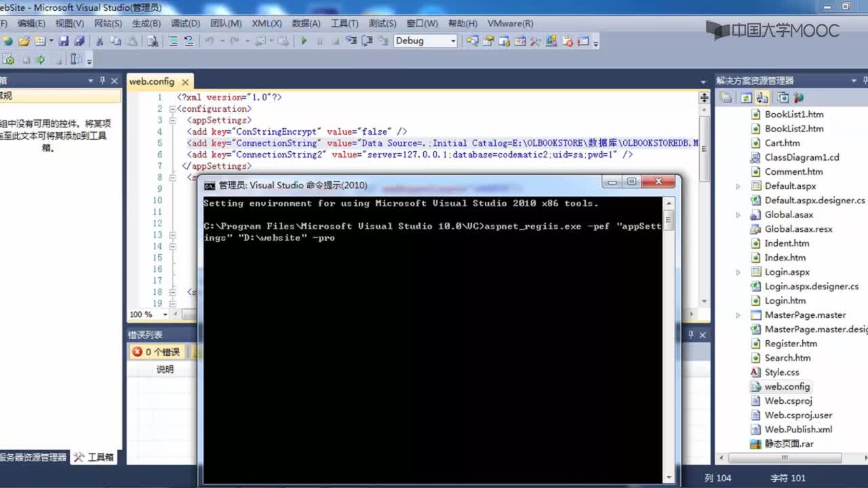Screen dimensions: 868x488
Task: Open BookList1.htm in Solution Explorer
Action: point(794,115)
